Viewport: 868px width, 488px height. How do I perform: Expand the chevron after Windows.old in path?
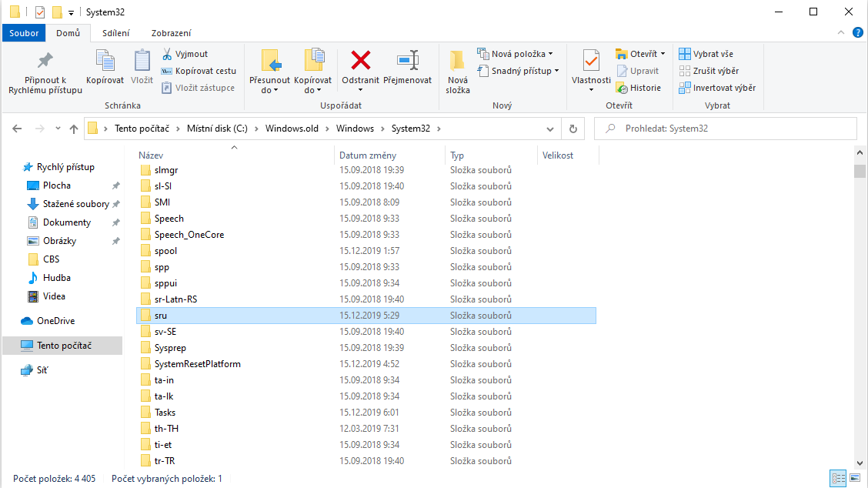(x=327, y=129)
